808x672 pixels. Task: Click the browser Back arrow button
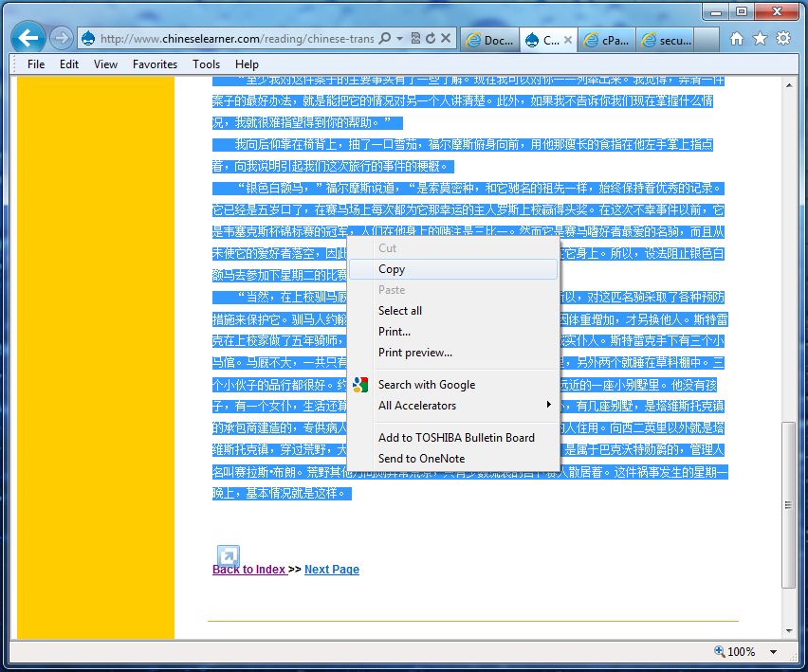[x=30, y=38]
